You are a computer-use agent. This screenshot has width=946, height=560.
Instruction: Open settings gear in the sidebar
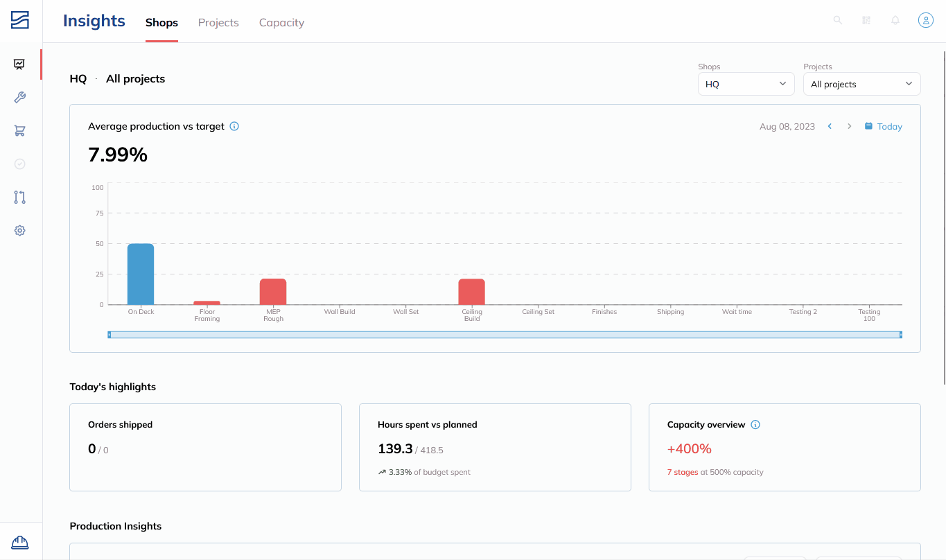click(19, 231)
